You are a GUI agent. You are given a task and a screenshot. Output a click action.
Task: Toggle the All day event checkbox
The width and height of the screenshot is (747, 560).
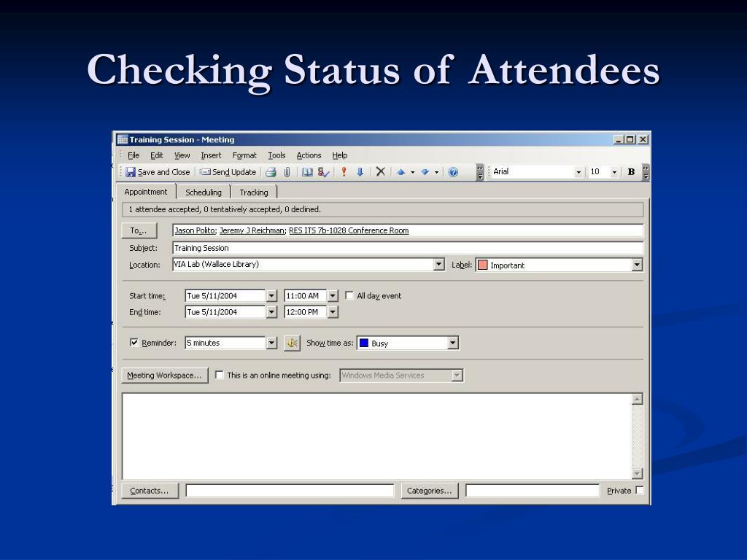[349, 296]
